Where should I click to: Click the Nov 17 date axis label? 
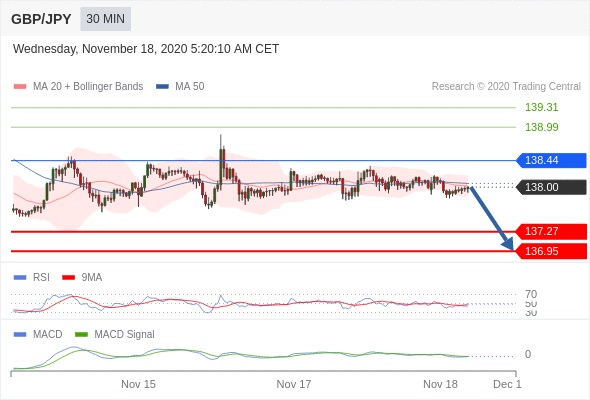point(293,384)
